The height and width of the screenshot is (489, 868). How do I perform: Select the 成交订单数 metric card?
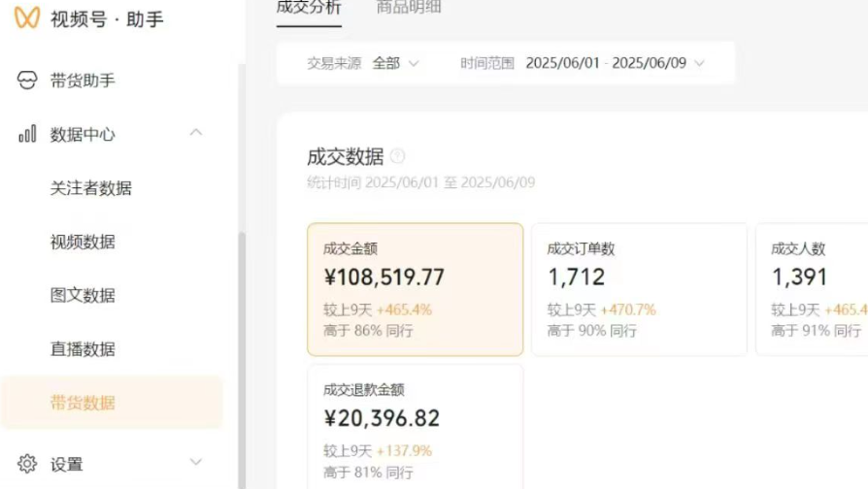click(639, 289)
